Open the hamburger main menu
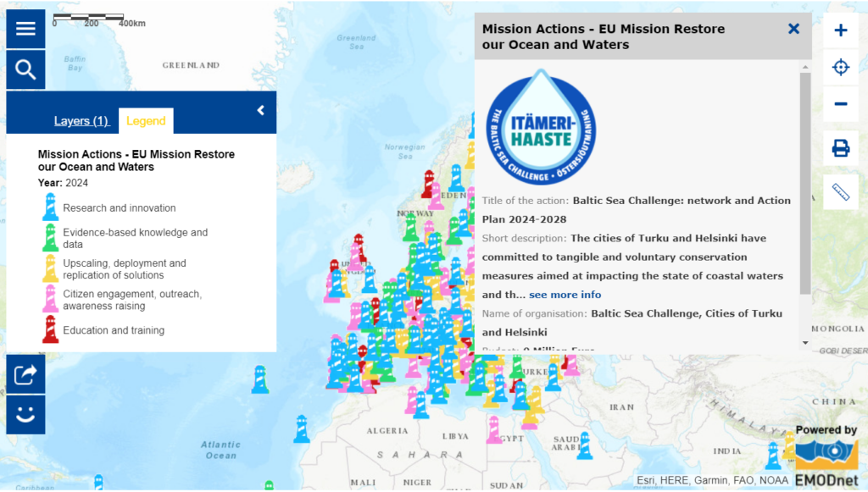Screen dimensions: 868x492 (x=25, y=29)
